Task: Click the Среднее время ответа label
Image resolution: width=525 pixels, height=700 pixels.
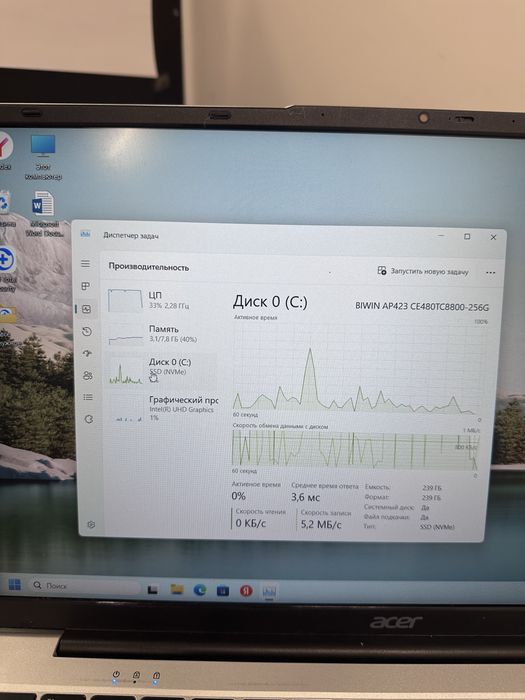Action: click(x=325, y=486)
